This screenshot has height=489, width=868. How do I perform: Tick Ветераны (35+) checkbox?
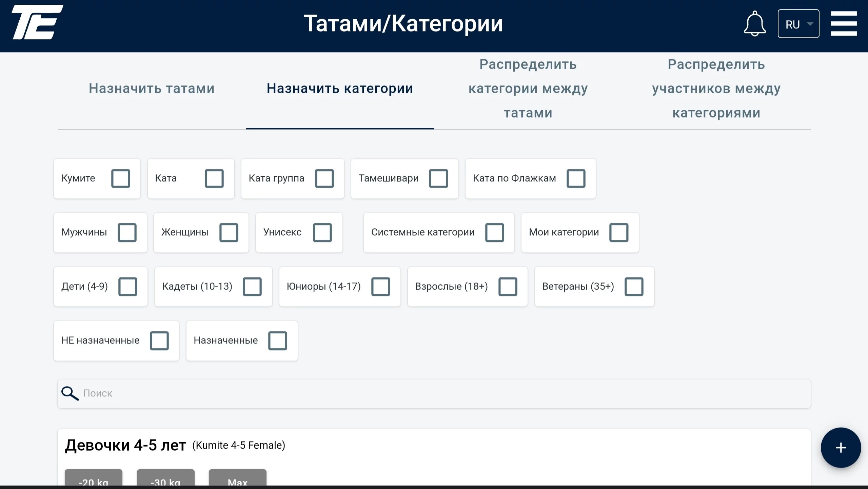pyautogui.click(x=634, y=287)
